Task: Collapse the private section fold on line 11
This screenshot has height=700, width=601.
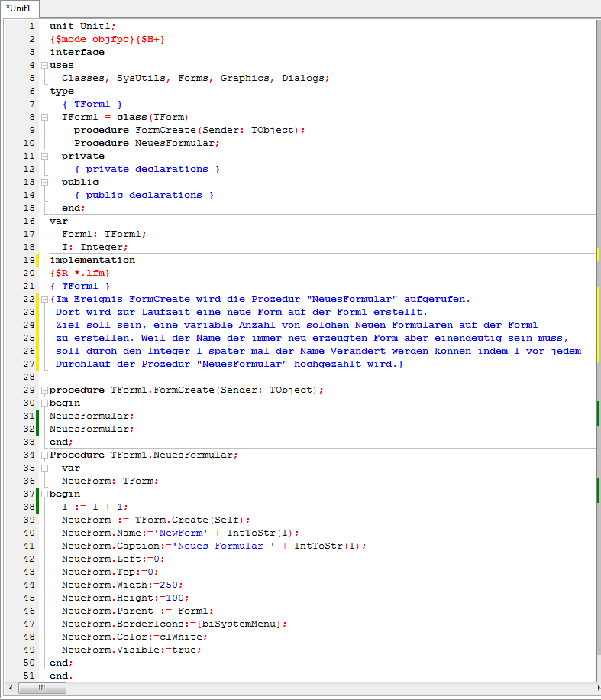Action: click(x=44, y=156)
